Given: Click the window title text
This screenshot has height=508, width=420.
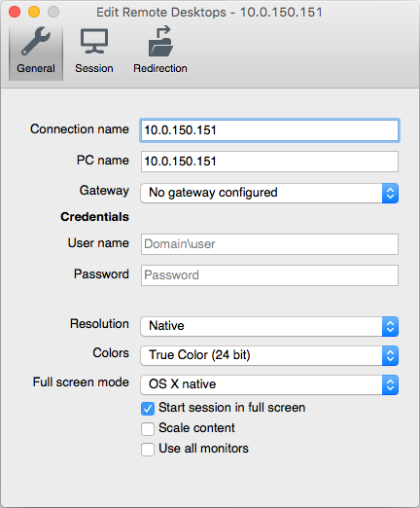Looking at the screenshot, I should 209,13.
